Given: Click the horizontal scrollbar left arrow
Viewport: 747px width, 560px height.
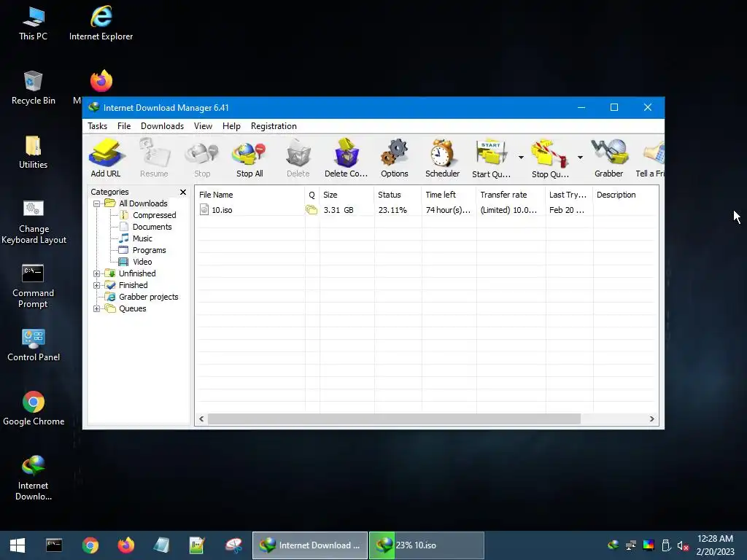Looking at the screenshot, I should pyautogui.click(x=201, y=419).
